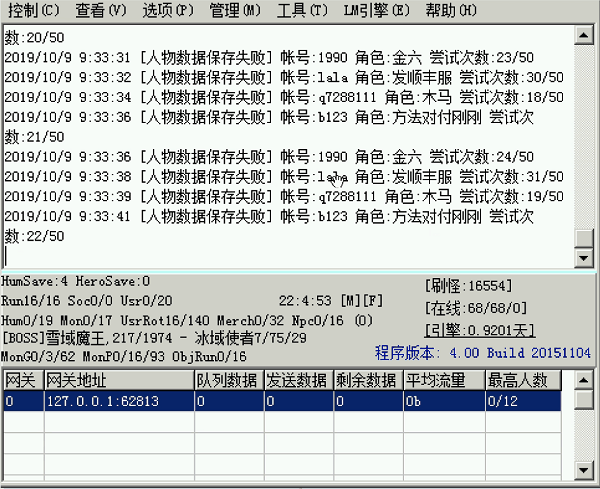The image size is (600, 489).
Task: Click log entry at 9:33:39 尝试次数:19/50
Action: click(x=284, y=197)
